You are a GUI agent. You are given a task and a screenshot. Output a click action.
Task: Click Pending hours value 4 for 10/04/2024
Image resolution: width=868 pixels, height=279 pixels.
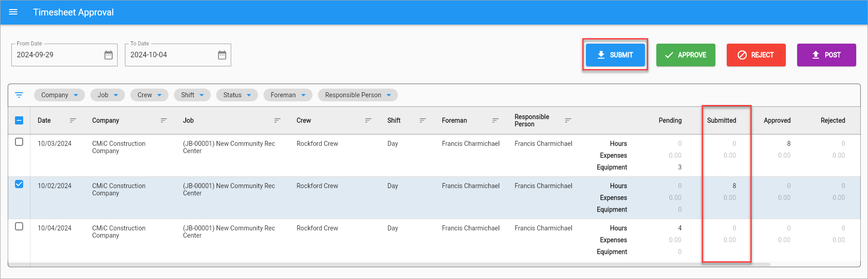[680, 228]
